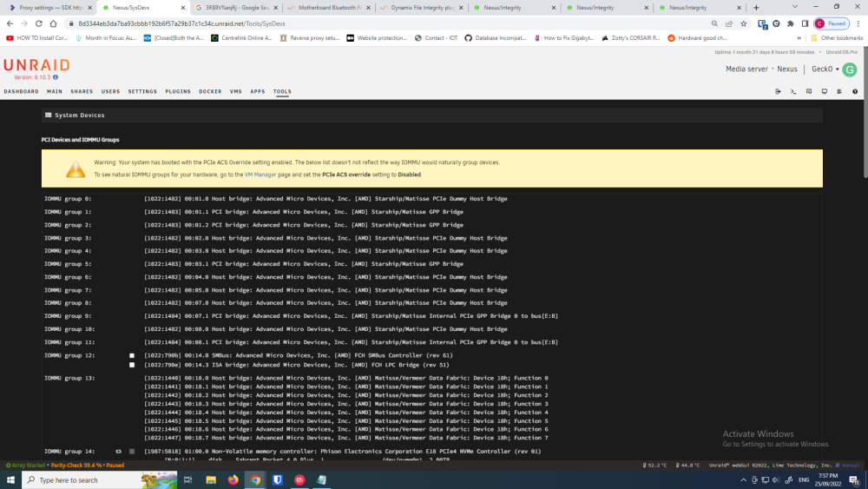Check the FCH SMBus Controller checkbox
The width and height of the screenshot is (868, 489).
point(132,355)
